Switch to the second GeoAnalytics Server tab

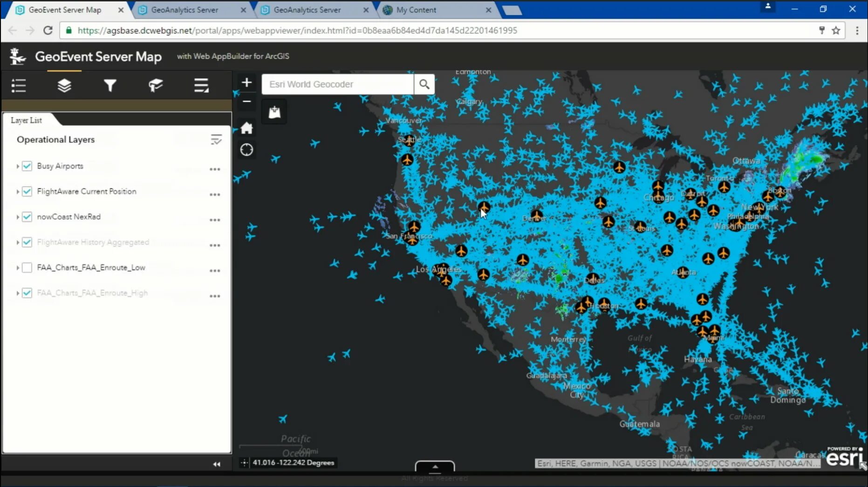pyautogui.click(x=307, y=10)
